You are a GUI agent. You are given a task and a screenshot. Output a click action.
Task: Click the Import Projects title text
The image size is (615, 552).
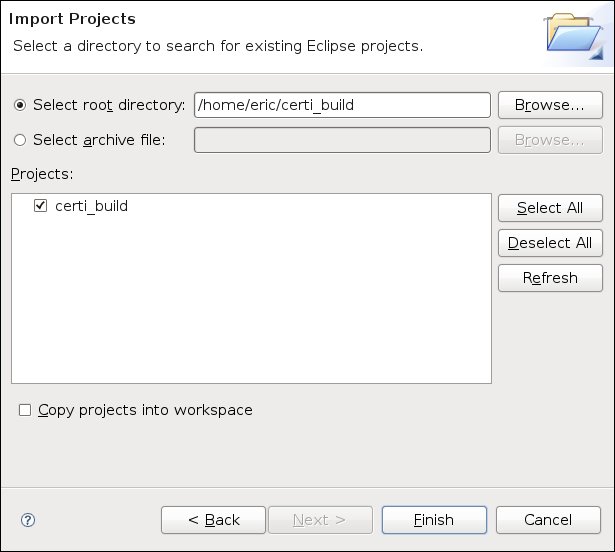click(72, 19)
